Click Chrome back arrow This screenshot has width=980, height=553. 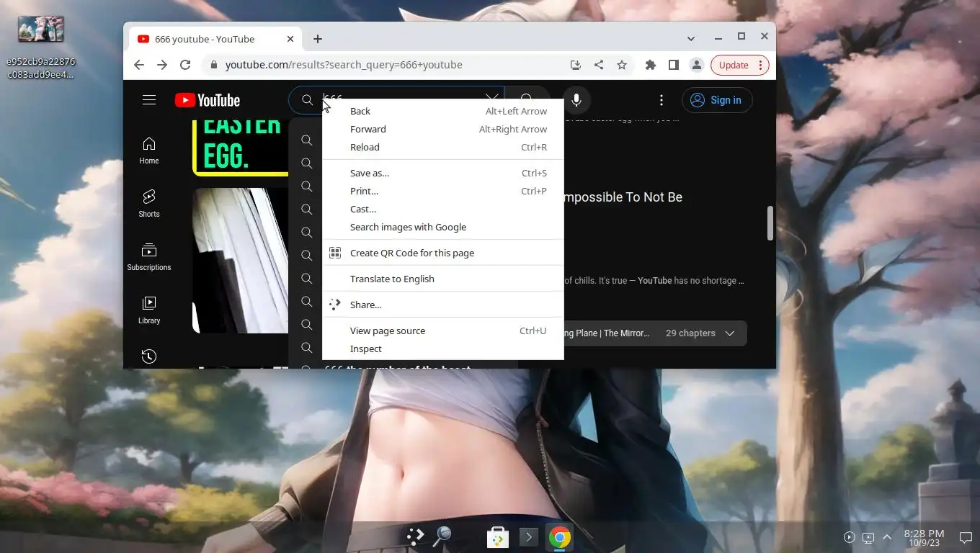point(139,65)
